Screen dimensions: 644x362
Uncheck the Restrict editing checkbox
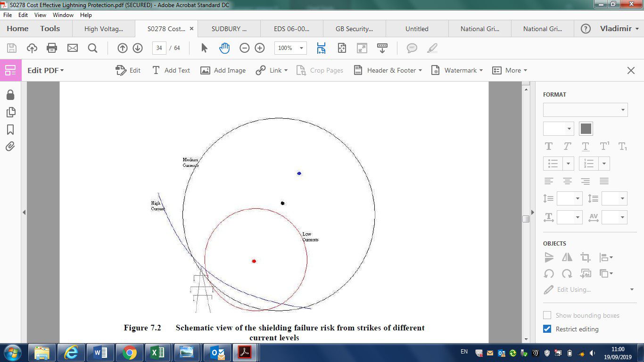click(547, 329)
